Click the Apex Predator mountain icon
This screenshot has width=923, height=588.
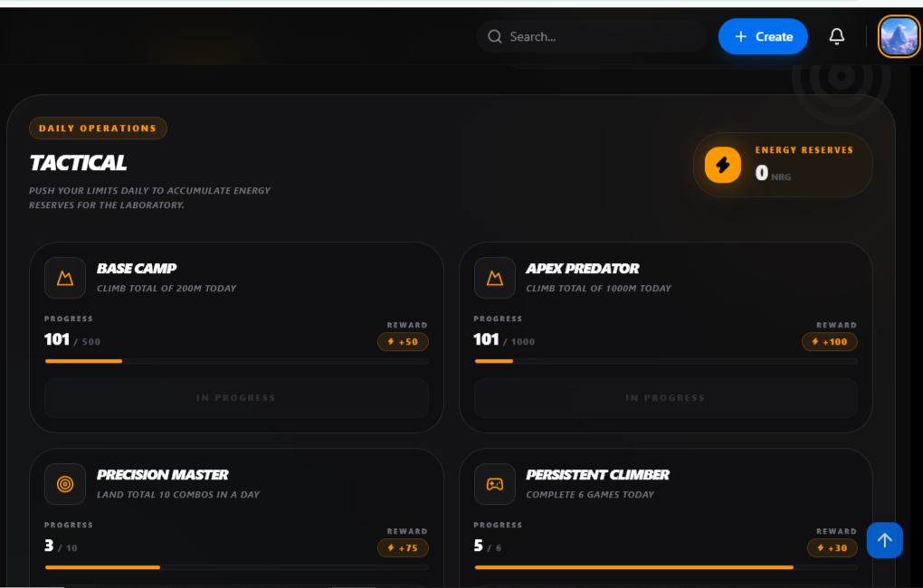click(494, 278)
